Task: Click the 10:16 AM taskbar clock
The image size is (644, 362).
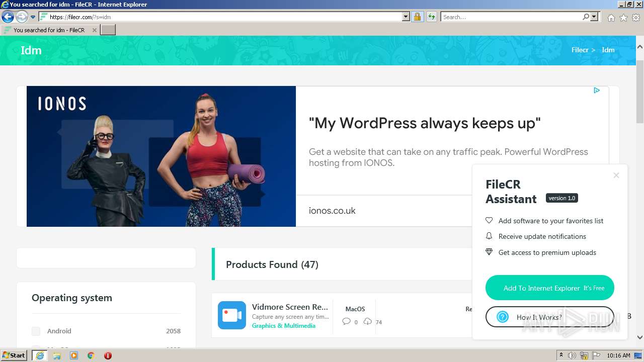Action: click(618, 355)
